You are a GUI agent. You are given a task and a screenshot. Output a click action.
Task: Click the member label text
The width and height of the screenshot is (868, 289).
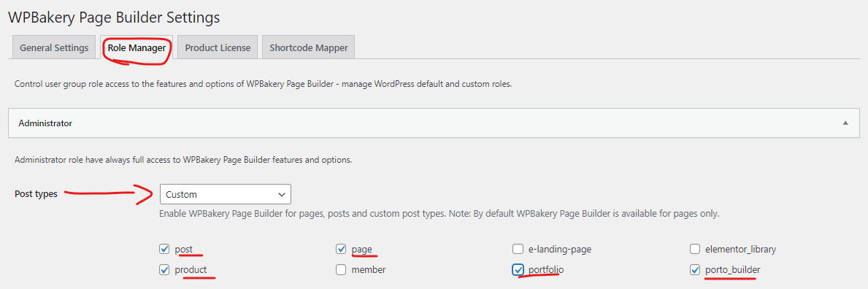(x=369, y=269)
